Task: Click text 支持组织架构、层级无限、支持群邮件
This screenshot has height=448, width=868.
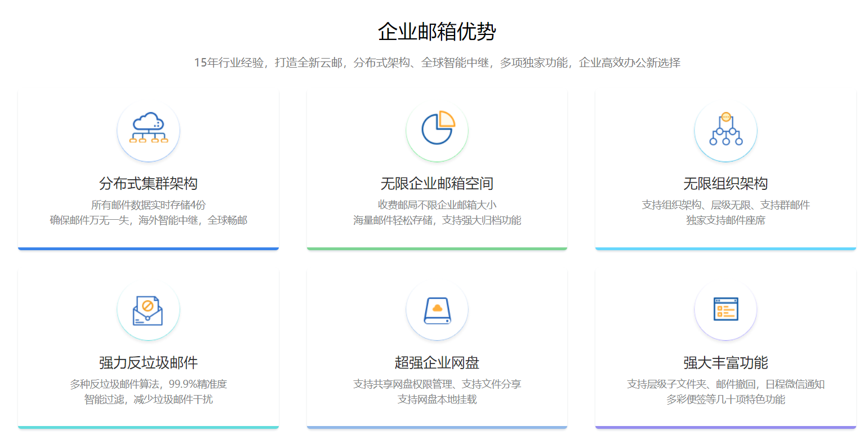Action: pos(725,205)
